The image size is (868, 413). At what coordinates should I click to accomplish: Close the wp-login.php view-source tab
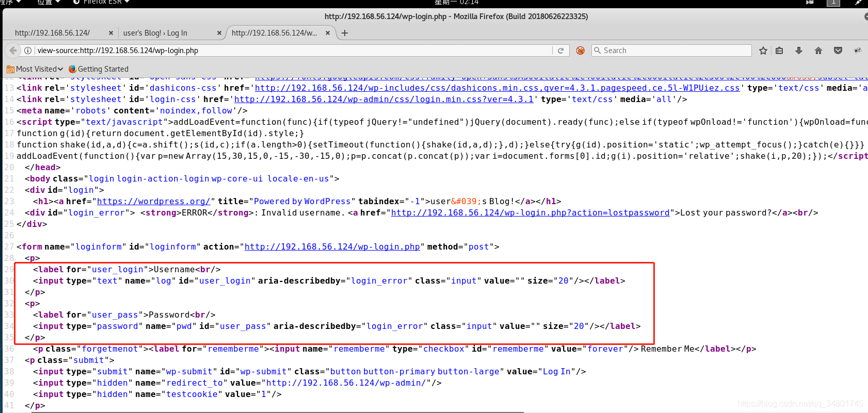pos(328,33)
